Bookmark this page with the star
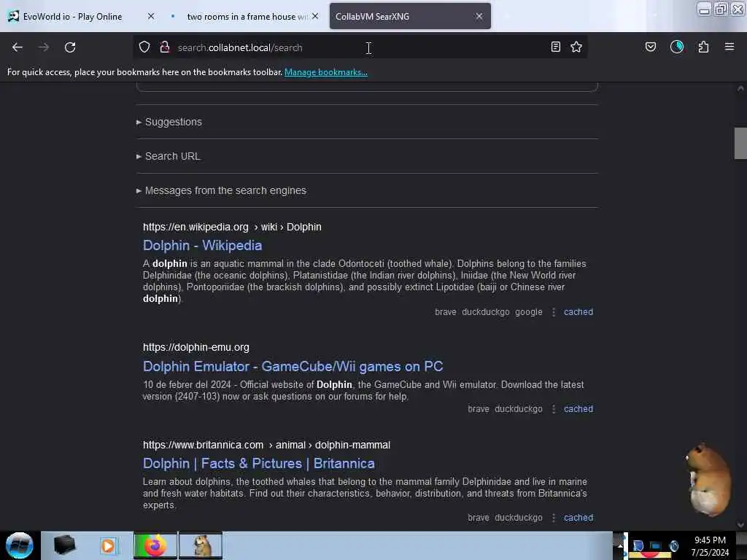The image size is (747, 560). coord(576,47)
